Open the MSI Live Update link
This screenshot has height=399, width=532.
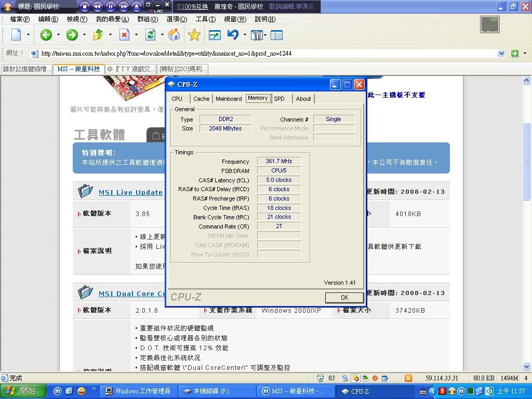pyautogui.click(x=130, y=192)
